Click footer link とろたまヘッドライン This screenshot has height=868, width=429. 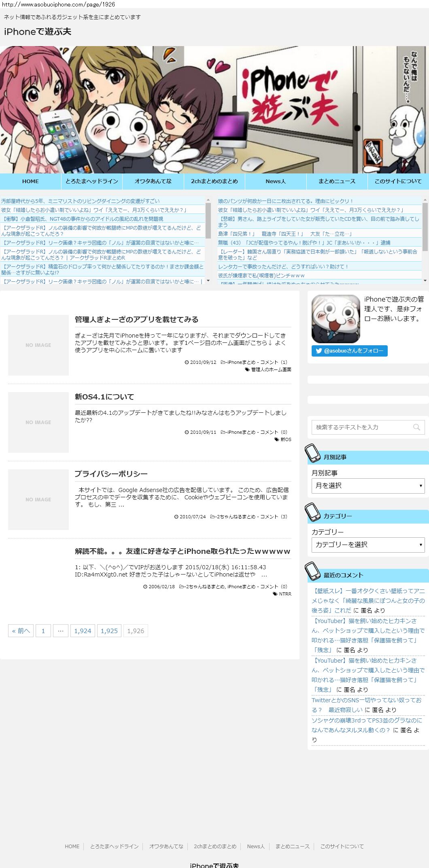114,846
